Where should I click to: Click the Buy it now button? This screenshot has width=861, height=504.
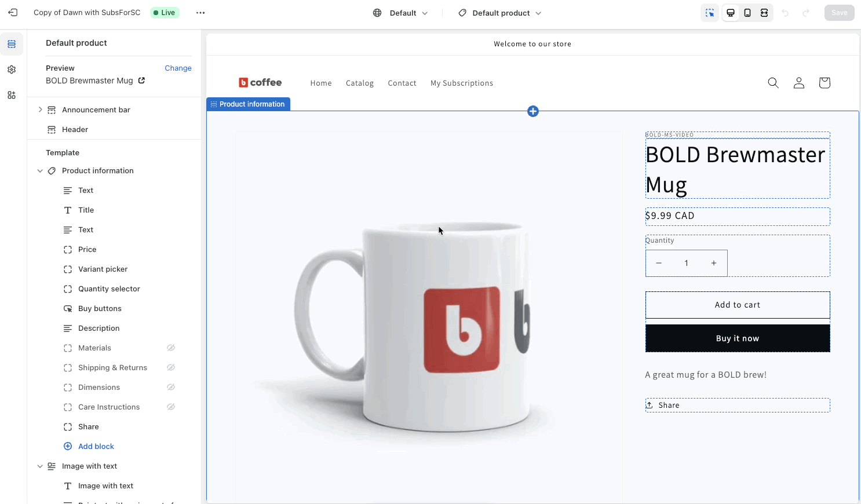pyautogui.click(x=738, y=338)
